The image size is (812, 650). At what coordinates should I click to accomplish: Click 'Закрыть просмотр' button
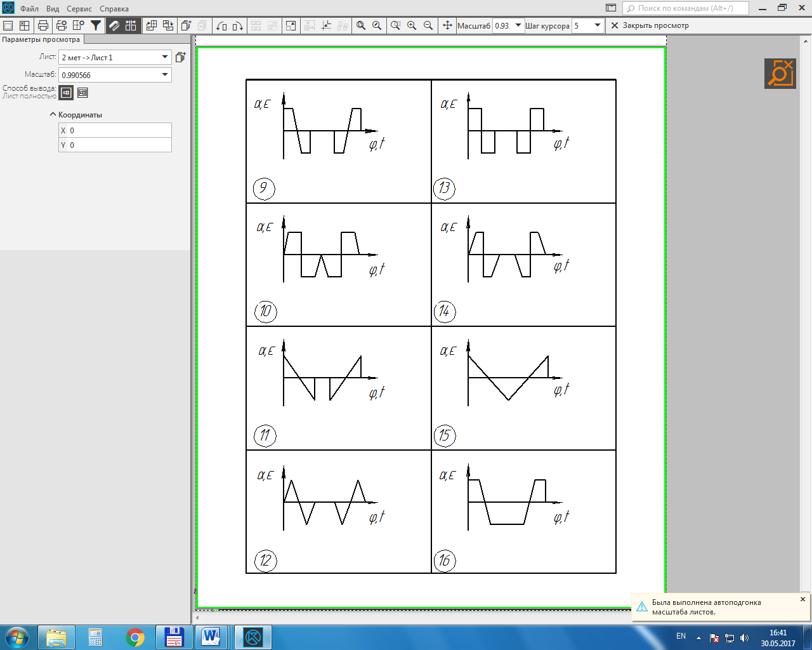point(650,25)
